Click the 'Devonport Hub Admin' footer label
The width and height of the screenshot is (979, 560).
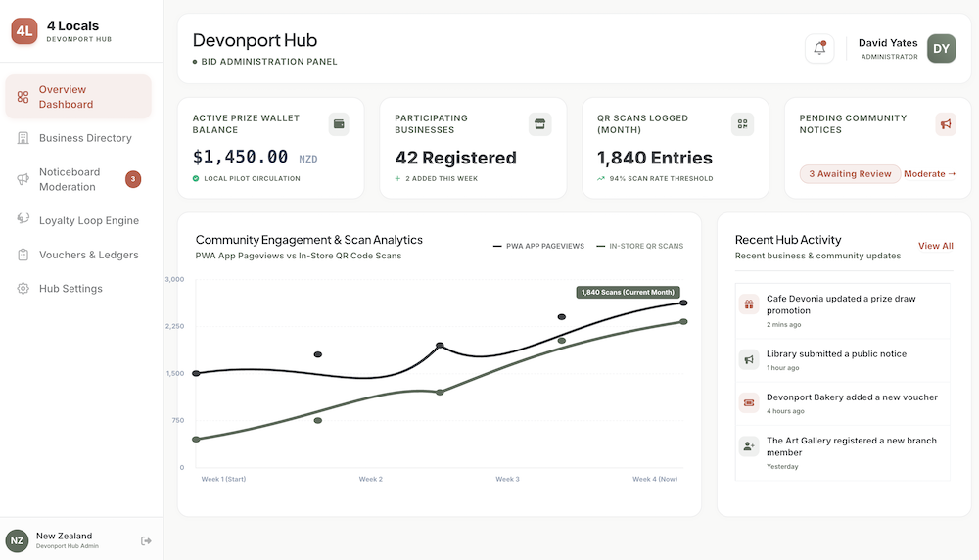68,546
